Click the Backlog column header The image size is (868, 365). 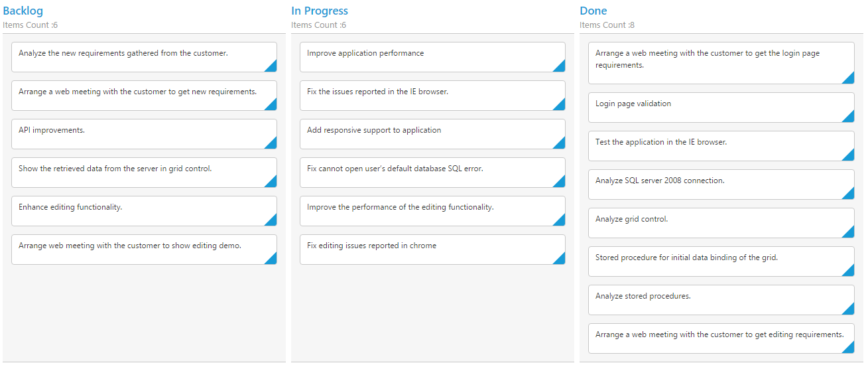(23, 11)
